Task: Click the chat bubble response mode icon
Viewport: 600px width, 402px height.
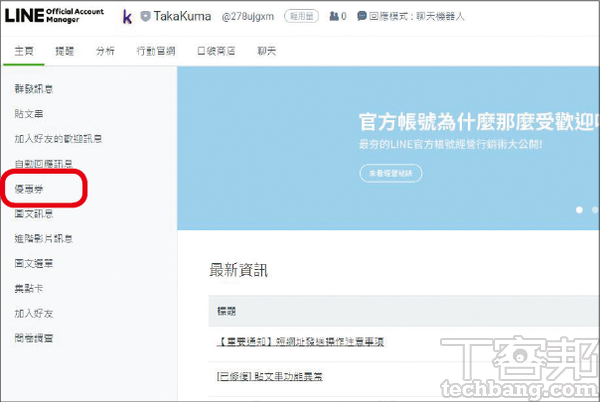Action: [362, 16]
